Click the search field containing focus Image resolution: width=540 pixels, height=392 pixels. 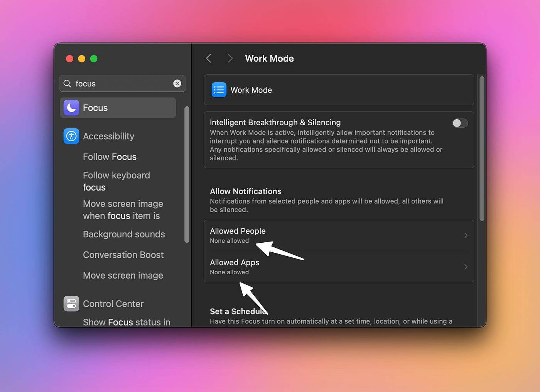122,83
